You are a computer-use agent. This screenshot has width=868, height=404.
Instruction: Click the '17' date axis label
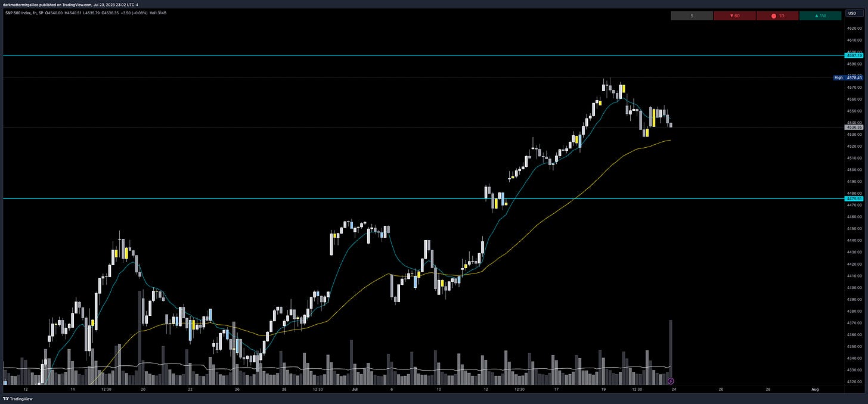[556, 389]
